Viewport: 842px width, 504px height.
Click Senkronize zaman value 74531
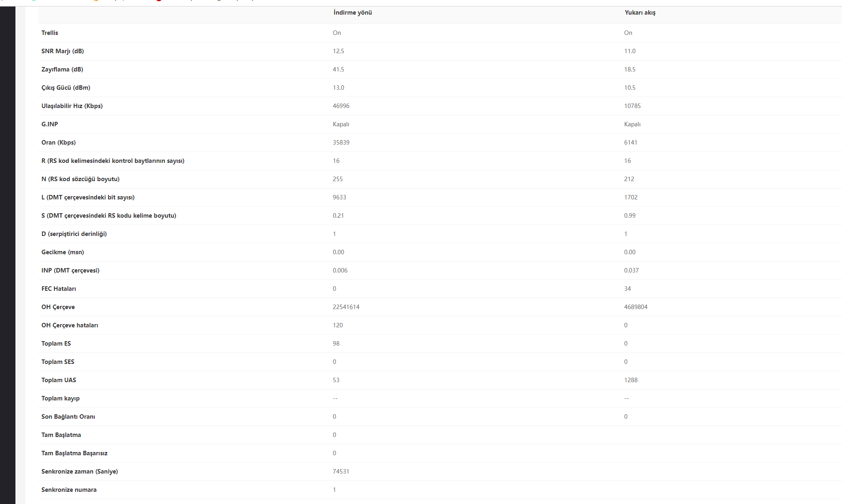(341, 472)
